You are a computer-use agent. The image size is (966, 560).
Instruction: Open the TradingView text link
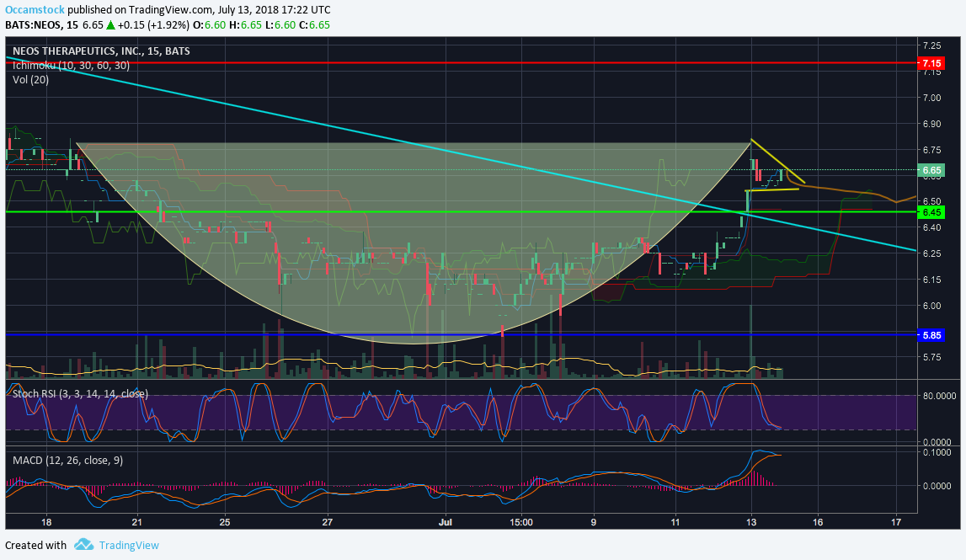[129, 545]
